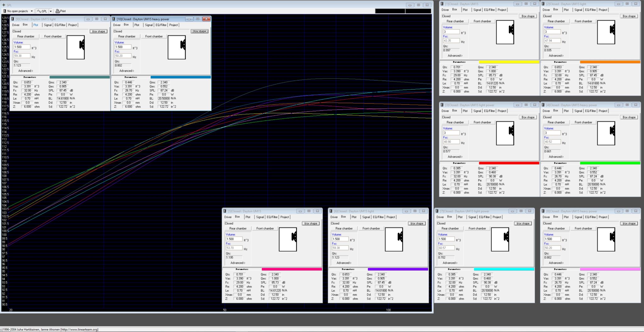Open system icon of window [10]Closed heavy power
Image resolution: width=644 pixels, height=332 pixels.
(x=114, y=19)
